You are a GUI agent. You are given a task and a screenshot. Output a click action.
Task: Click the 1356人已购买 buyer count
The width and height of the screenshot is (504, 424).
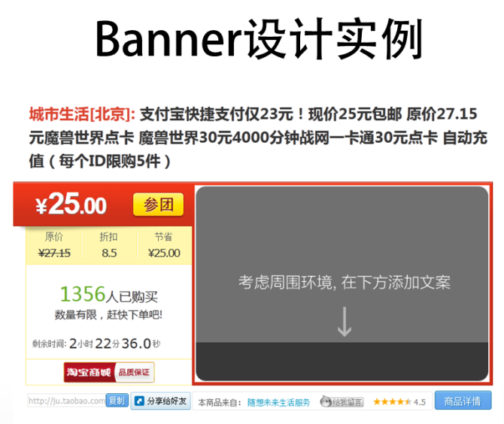click(x=108, y=295)
